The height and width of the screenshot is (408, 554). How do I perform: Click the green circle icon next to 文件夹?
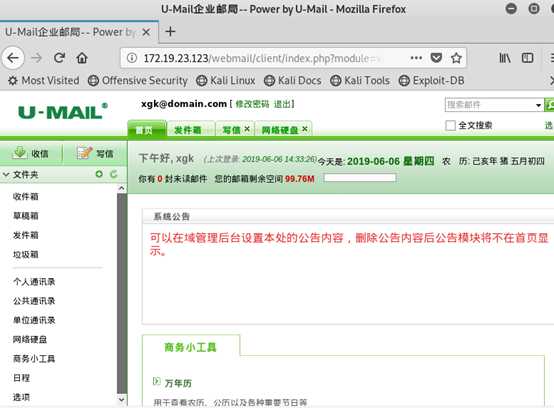tap(99, 174)
